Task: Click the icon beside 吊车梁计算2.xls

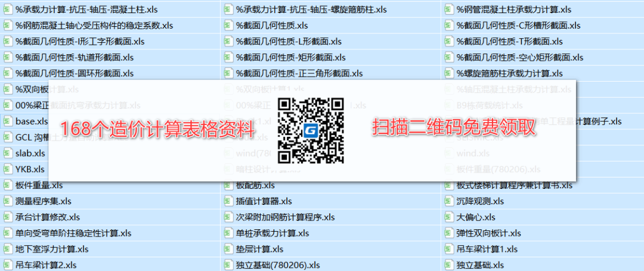Action: [x=8, y=265]
